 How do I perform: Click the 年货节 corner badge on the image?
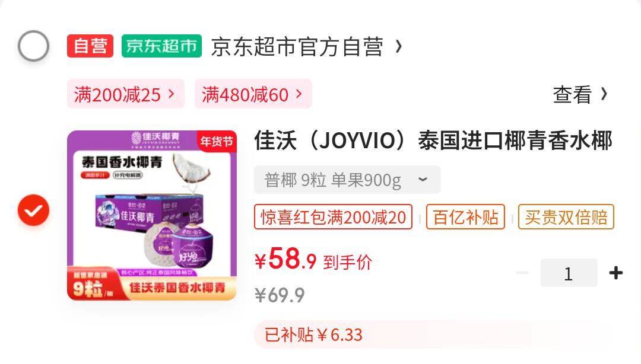217,141
